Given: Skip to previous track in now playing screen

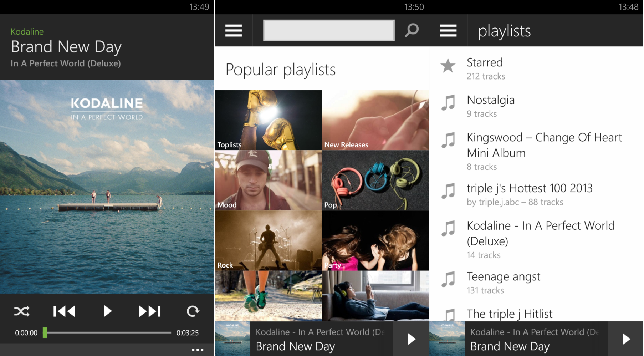Looking at the screenshot, I should pyautogui.click(x=64, y=311).
